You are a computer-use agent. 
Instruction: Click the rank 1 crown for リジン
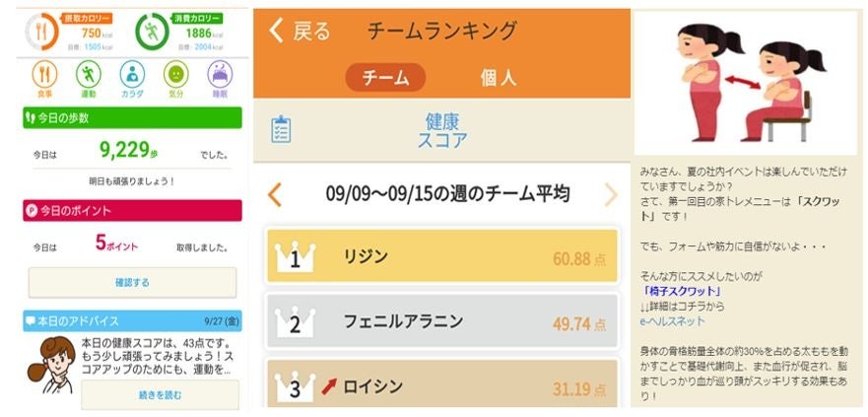click(294, 258)
